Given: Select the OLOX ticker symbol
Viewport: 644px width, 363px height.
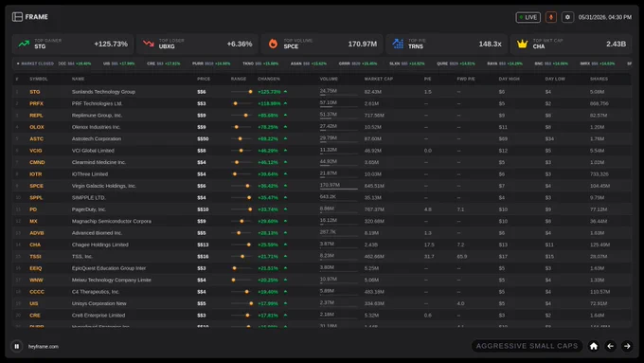Looking at the screenshot, I should [x=37, y=127].
